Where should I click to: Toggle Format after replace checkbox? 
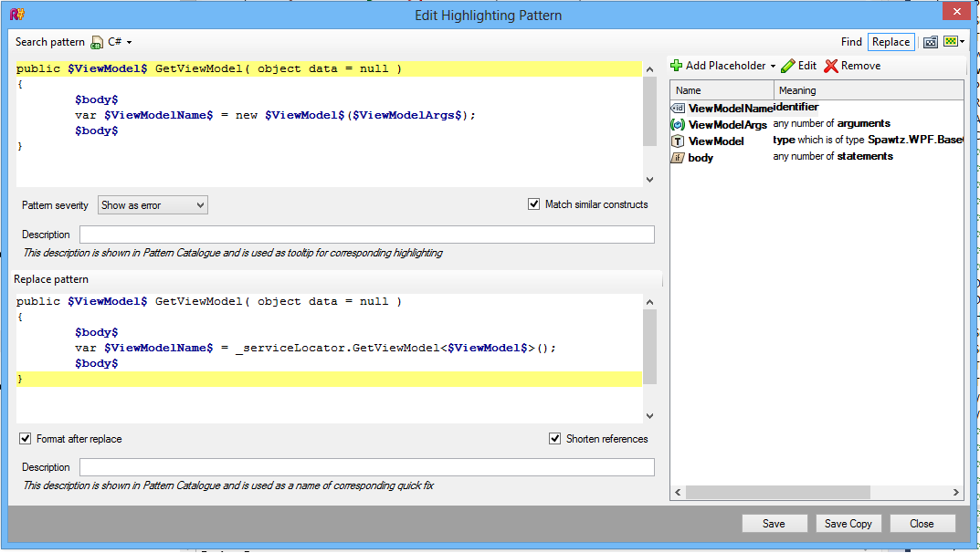pos(25,439)
